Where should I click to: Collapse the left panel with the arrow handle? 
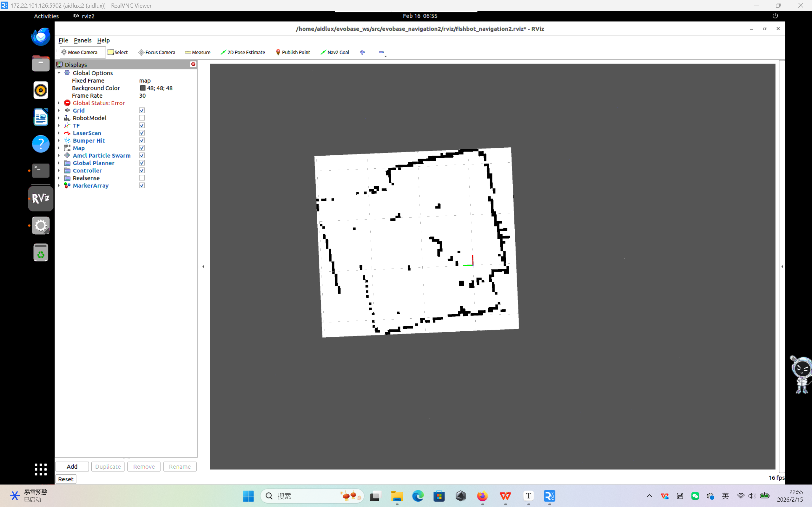pos(203,267)
